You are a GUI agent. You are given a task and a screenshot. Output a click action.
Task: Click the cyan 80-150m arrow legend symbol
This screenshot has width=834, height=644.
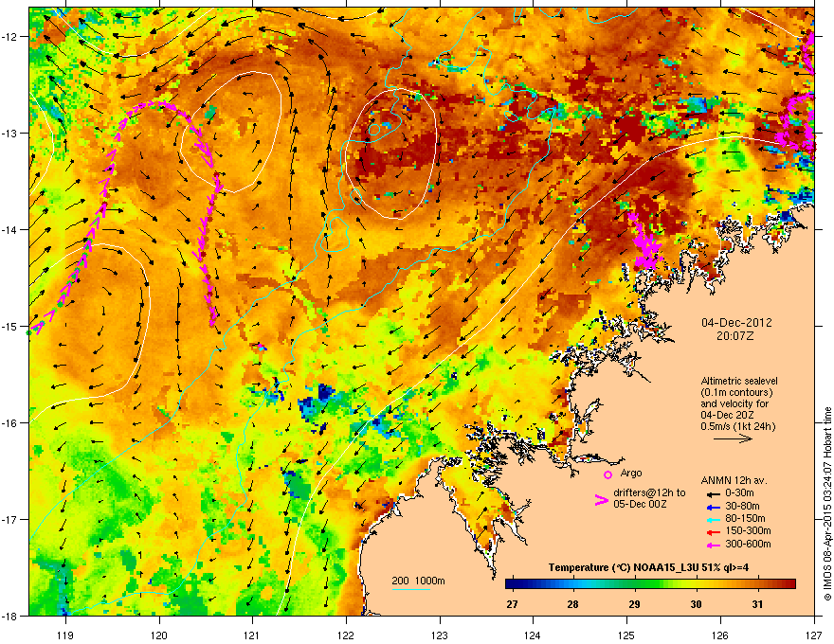click(713, 519)
